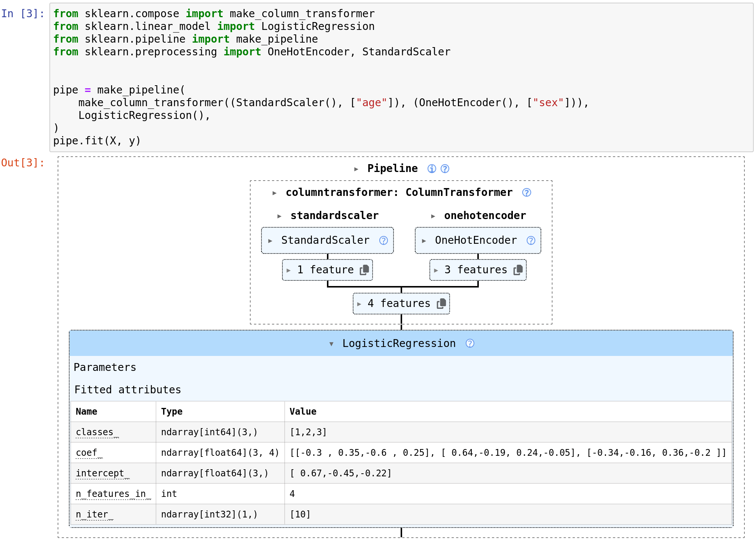Click the [10] n_iter_ value

[x=300, y=514]
